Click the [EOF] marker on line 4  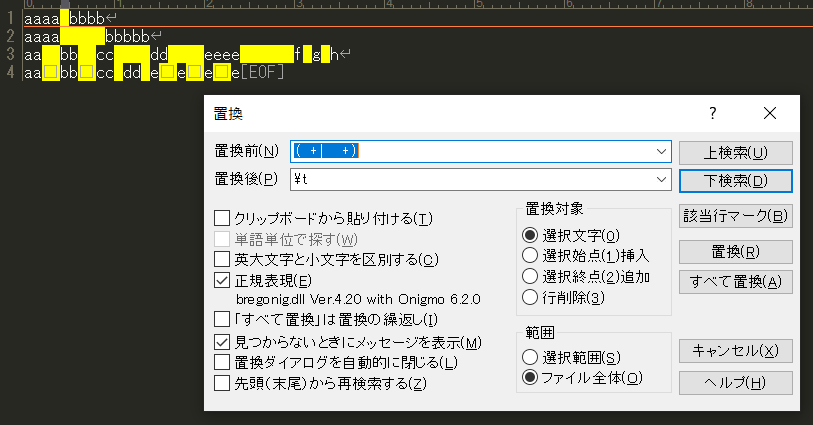click(262, 72)
